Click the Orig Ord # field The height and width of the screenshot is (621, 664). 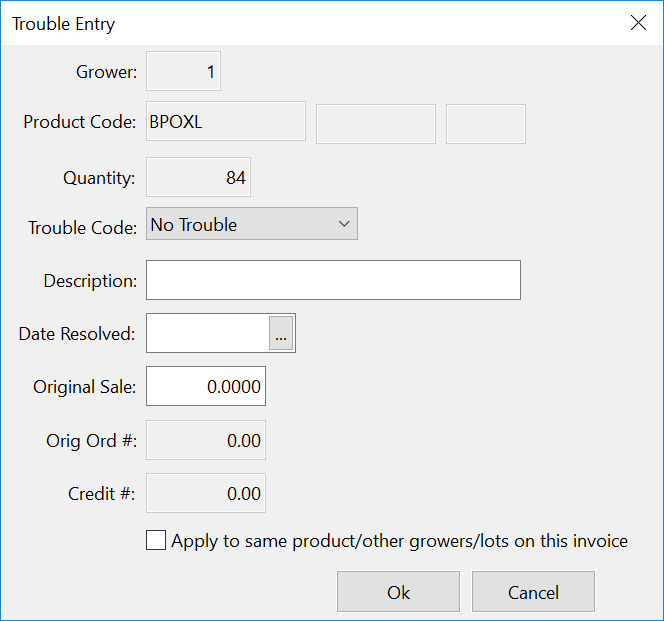tap(206, 440)
